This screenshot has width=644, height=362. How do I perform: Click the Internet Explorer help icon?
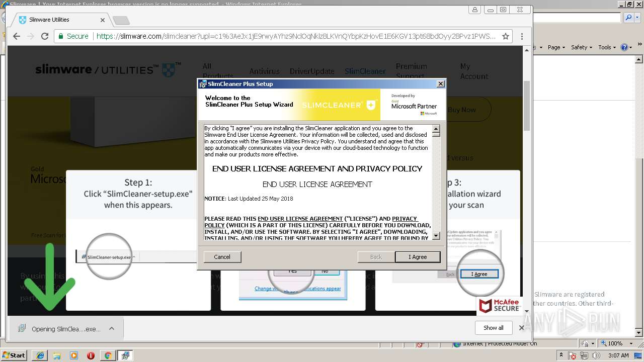tap(624, 47)
